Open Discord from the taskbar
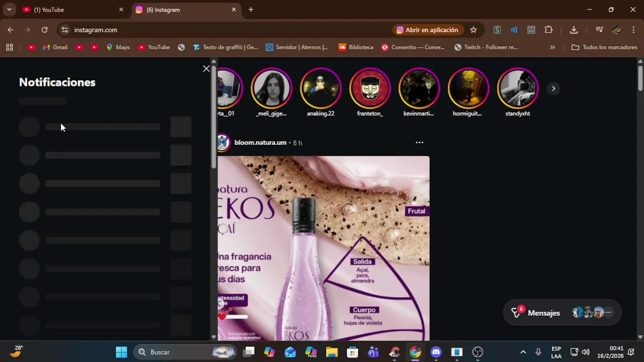 [436, 352]
